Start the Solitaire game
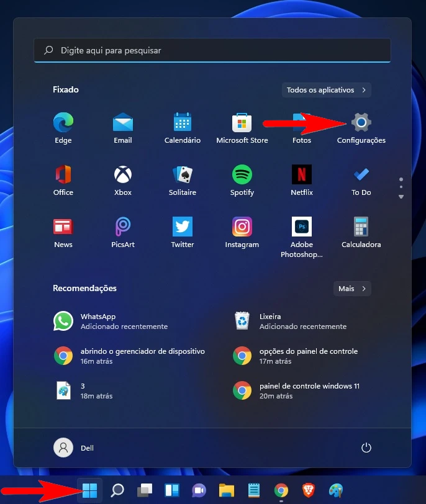The image size is (426, 504). pyautogui.click(x=183, y=180)
